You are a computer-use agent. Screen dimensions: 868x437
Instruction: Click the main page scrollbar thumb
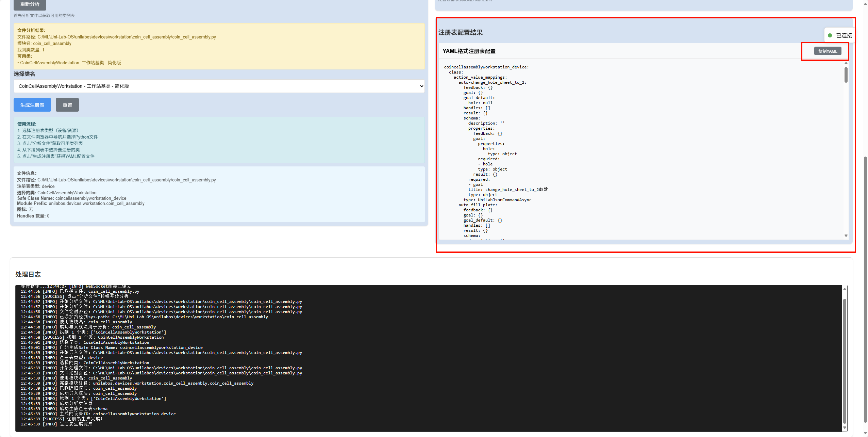tap(865, 289)
